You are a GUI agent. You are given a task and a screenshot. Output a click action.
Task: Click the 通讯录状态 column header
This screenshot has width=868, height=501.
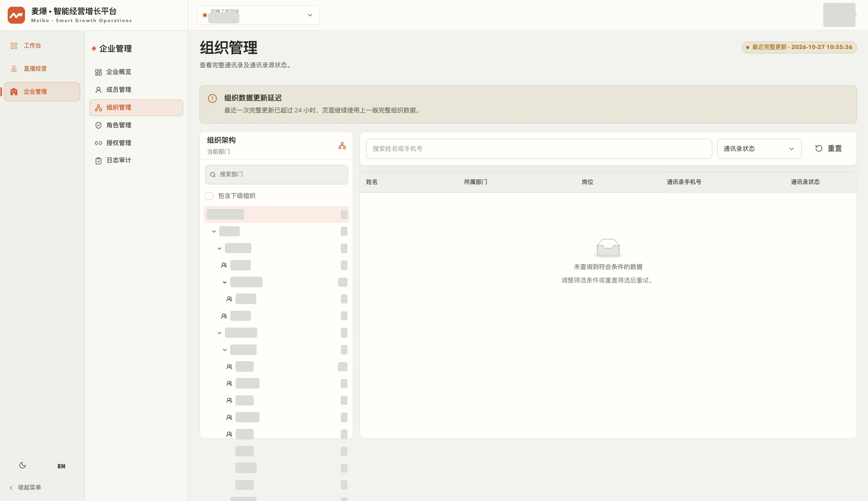coord(806,182)
